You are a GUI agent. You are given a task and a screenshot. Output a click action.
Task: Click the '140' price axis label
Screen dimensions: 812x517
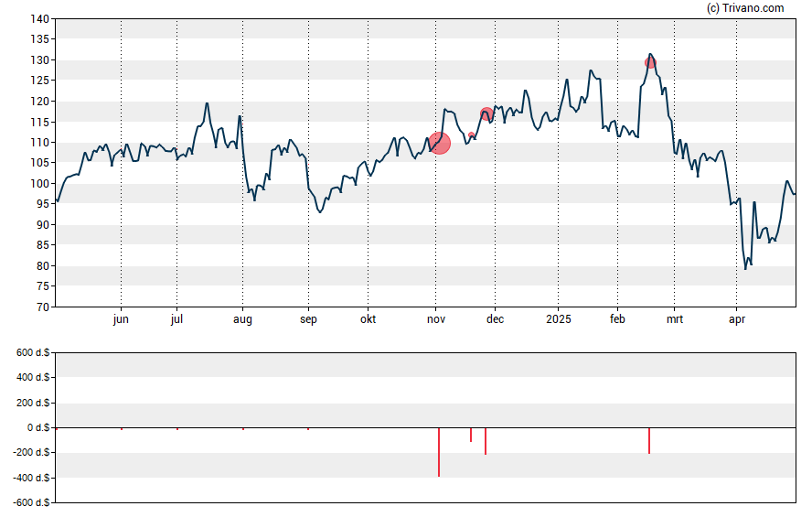(x=40, y=19)
